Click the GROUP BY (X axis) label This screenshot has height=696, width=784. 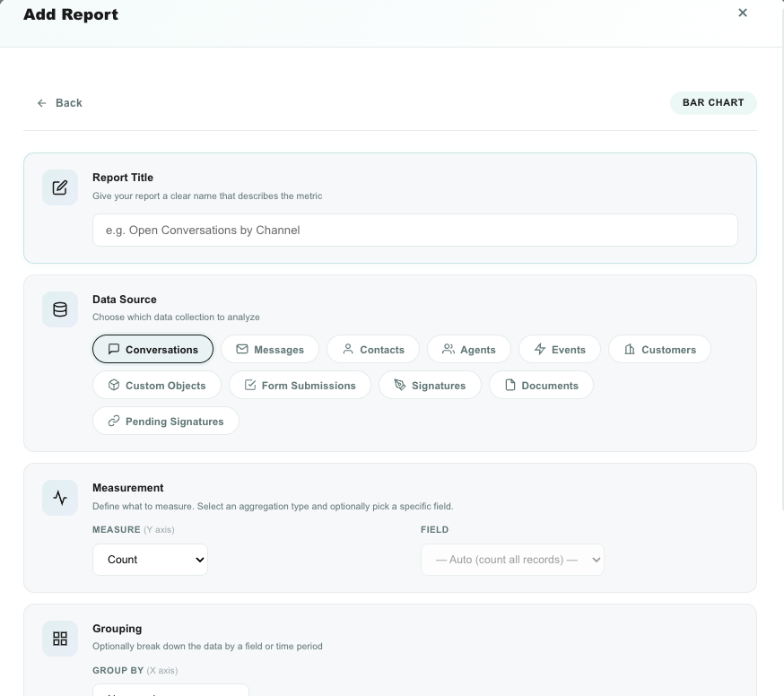coord(135,671)
